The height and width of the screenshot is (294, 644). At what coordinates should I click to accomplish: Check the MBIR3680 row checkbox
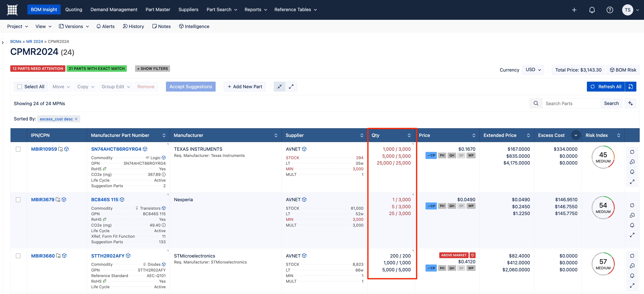tap(18, 256)
